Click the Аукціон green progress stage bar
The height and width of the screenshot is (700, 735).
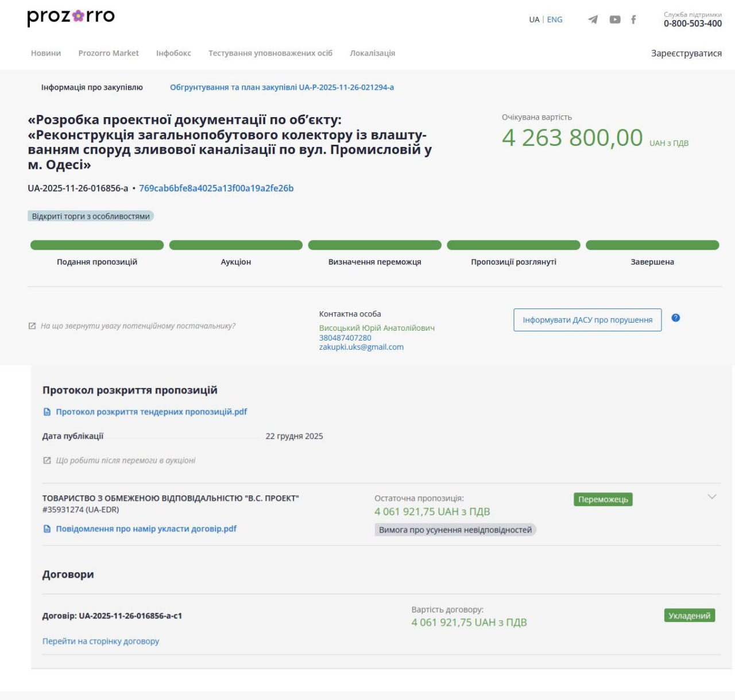[x=236, y=245]
